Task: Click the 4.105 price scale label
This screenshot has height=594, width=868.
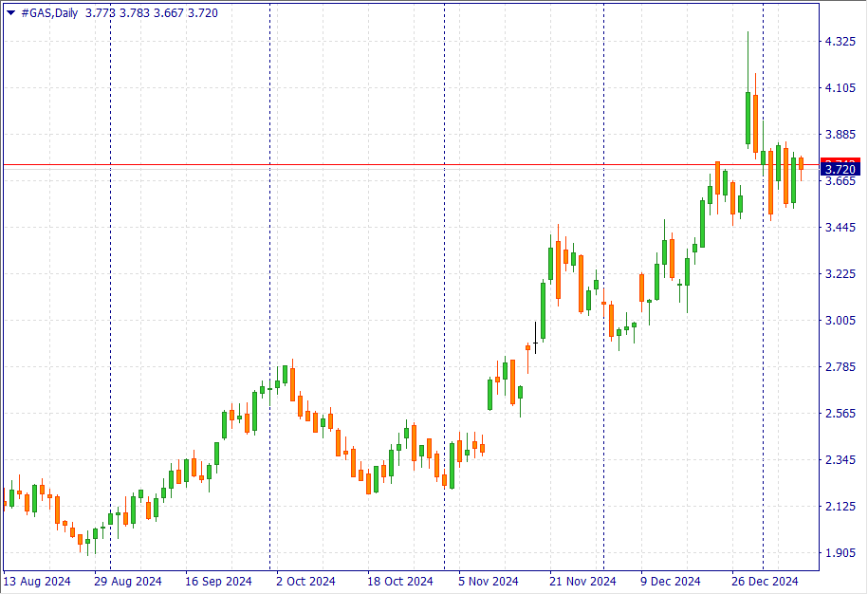Action: click(x=840, y=88)
